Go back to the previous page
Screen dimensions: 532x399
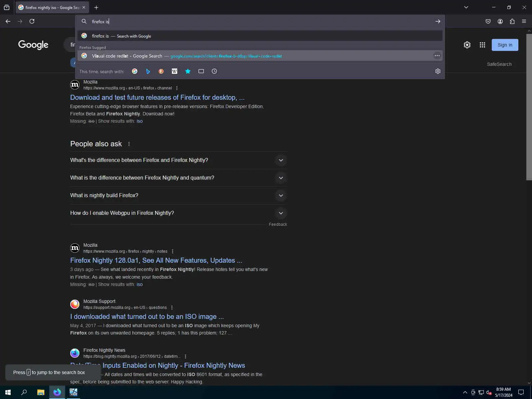coord(8,21)
